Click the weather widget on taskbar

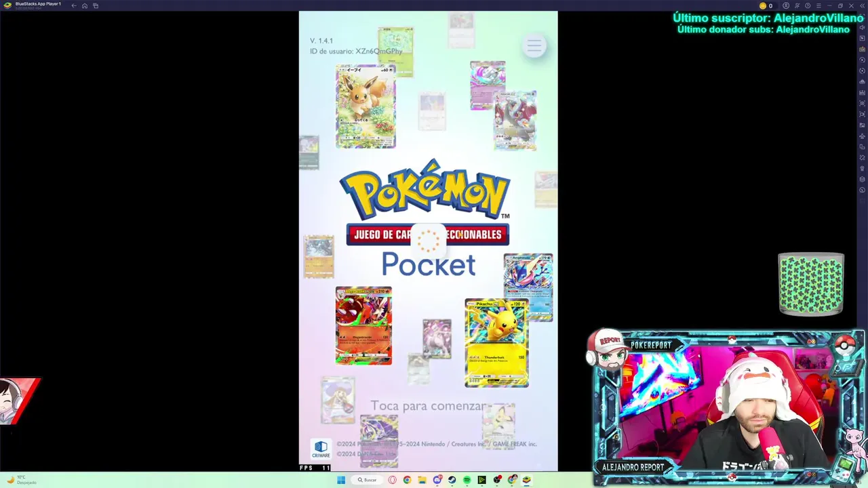coord(22,480)
